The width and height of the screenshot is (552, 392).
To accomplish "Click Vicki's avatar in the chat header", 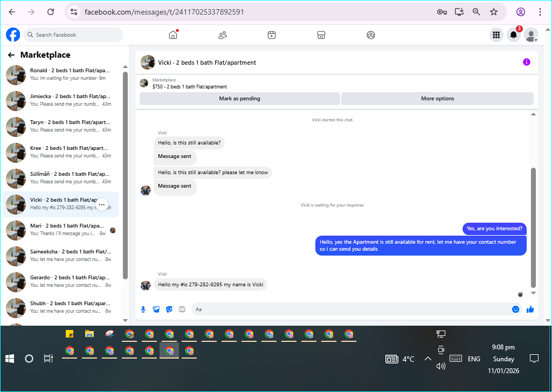I will coord(148,63).
